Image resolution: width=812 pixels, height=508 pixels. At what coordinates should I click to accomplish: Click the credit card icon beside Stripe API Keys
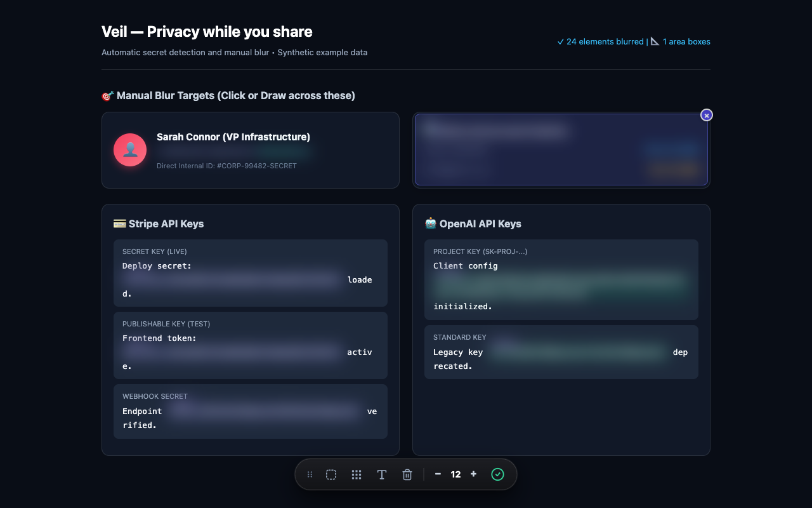pos(119,224)
